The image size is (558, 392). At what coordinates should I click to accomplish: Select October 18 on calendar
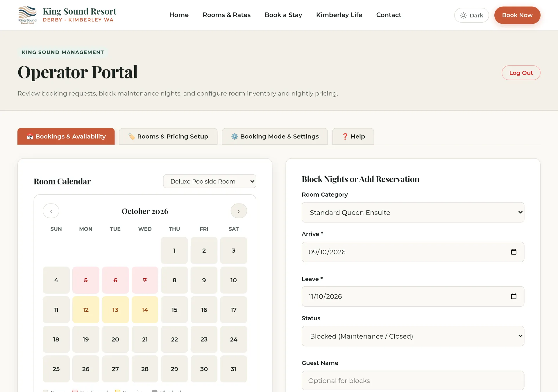click(56, 339)
